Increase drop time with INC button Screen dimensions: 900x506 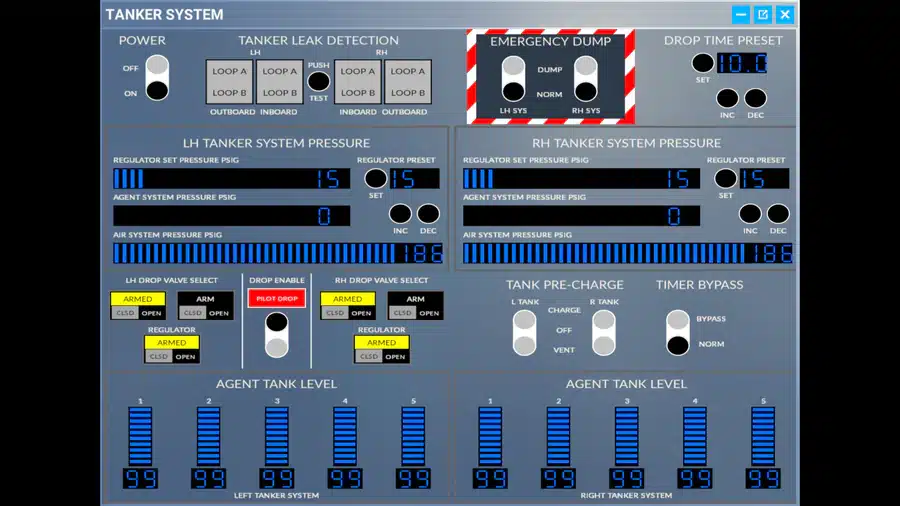727,98
